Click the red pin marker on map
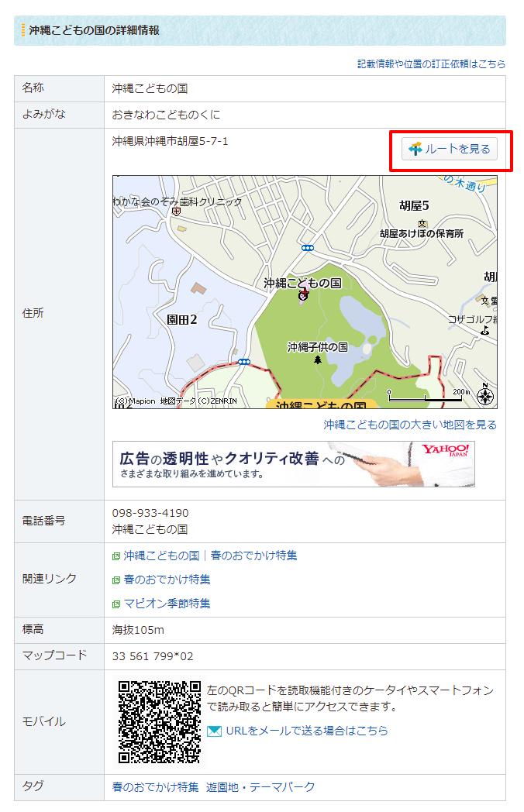 (304, 294)
